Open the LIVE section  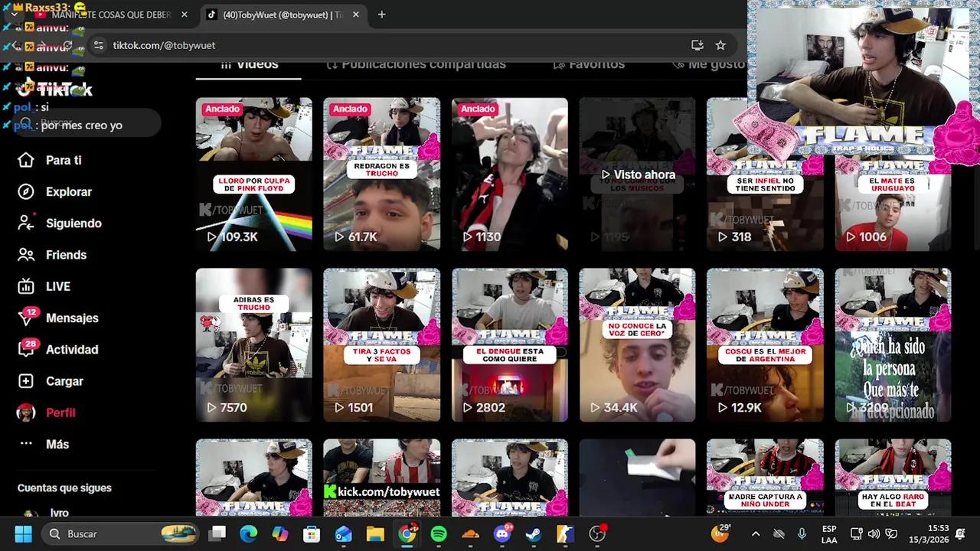(x=57, y=286)
